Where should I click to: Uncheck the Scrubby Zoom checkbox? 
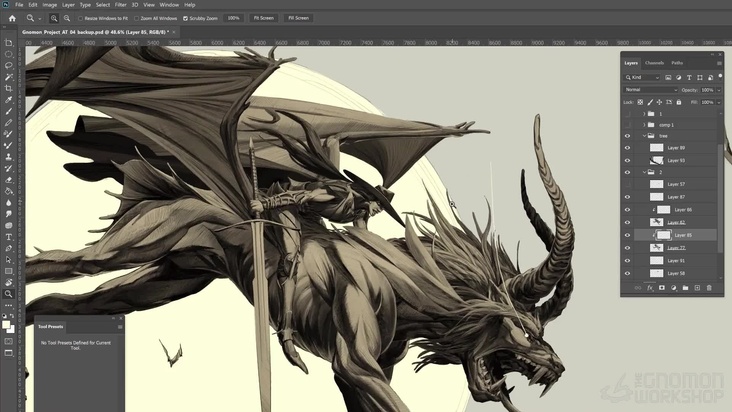pos(185,19)
